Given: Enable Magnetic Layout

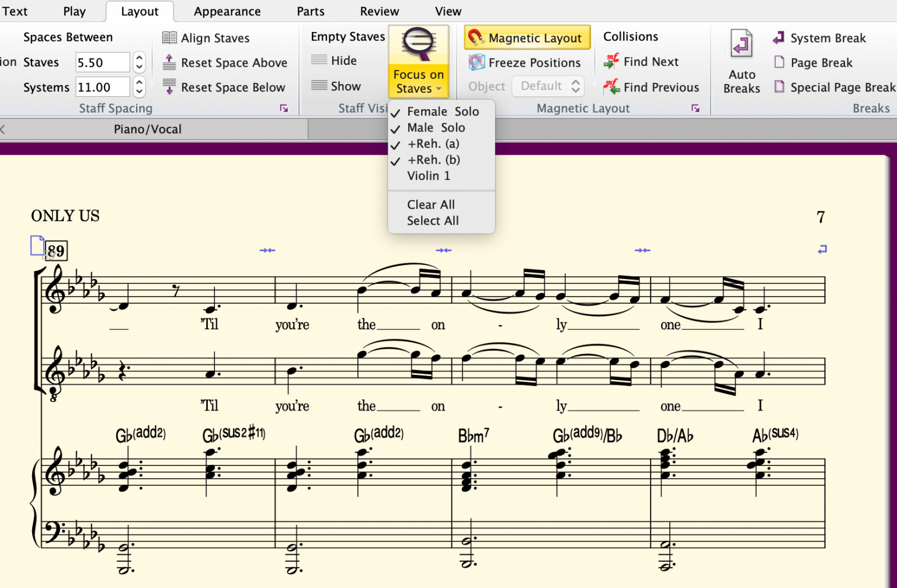Looking at the screenshot, I should click(x=526, y=37).
